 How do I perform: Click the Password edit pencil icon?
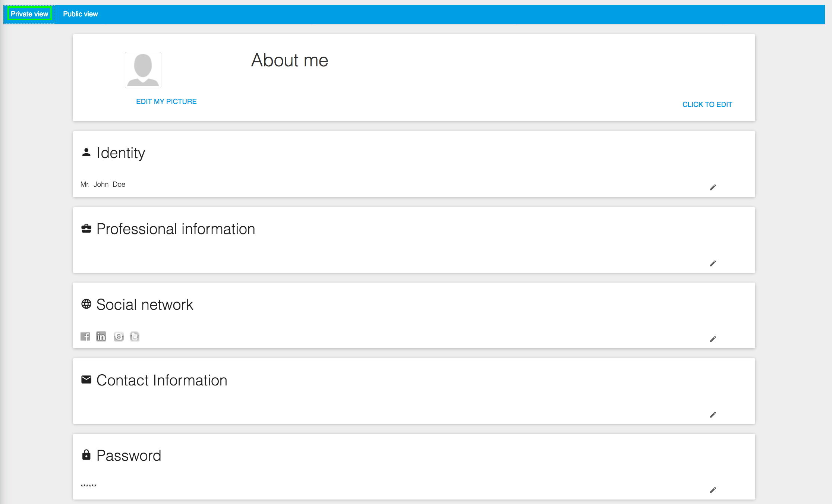pyautogui.click(x=713, y=490)
